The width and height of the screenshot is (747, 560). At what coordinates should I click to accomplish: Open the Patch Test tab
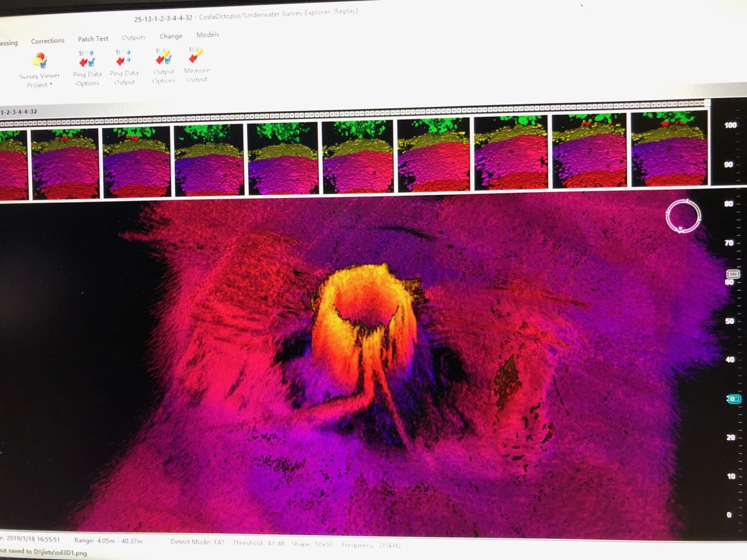coord(93,39)
